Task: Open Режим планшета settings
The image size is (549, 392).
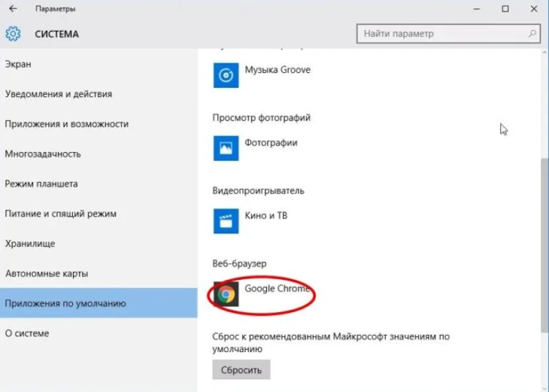Action: coord(99,184)
